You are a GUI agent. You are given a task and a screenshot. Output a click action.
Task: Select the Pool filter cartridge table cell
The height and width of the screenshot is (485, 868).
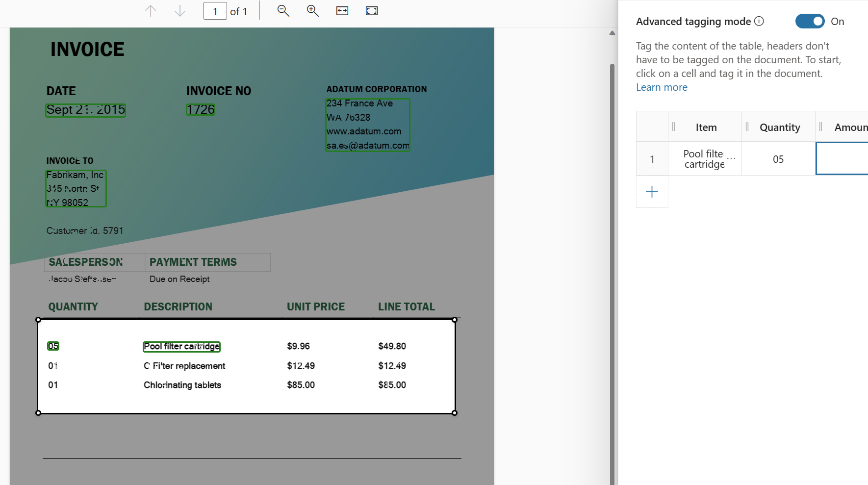(x=705, y=159)
